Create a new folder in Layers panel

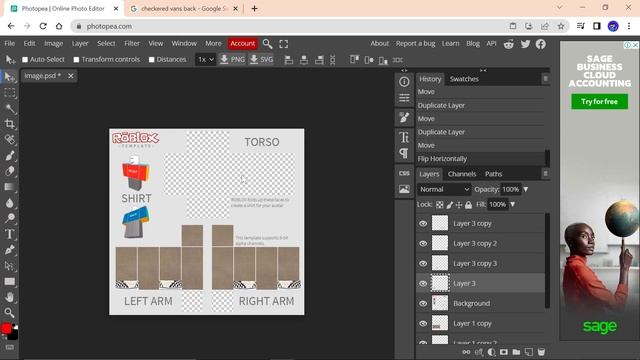(x=516, y=352)
